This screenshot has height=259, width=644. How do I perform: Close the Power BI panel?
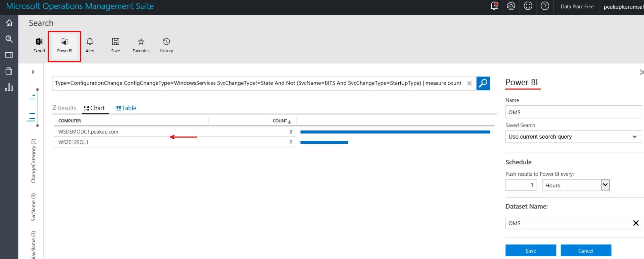click(641, 72)
